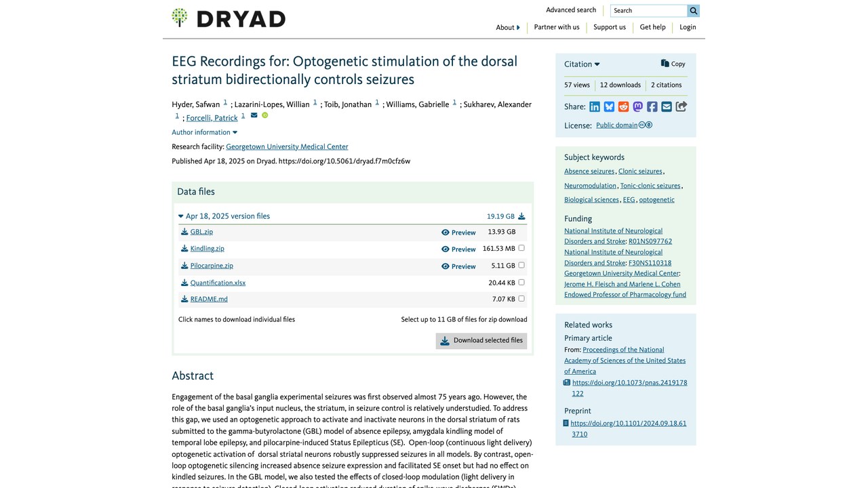Check the Quantification.xlsx selection box
Image resolution: width=868 pixels, height=488 pixels.
click(x=521, y=282)
